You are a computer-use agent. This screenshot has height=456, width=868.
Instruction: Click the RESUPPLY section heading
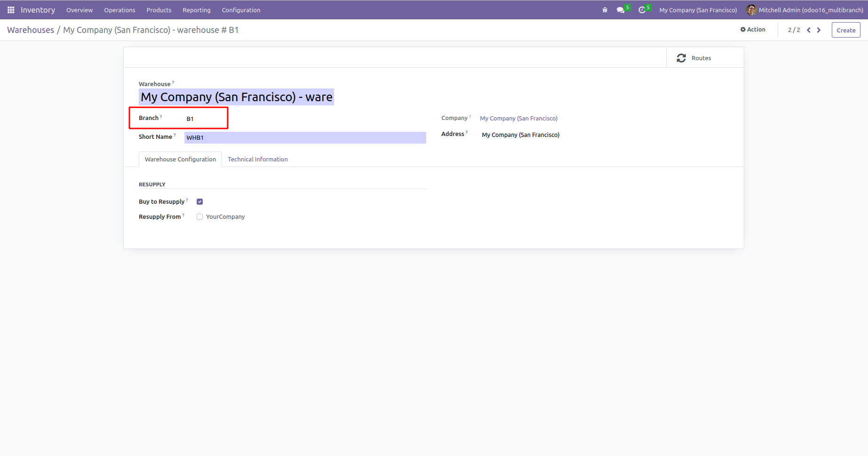[152, 184]
